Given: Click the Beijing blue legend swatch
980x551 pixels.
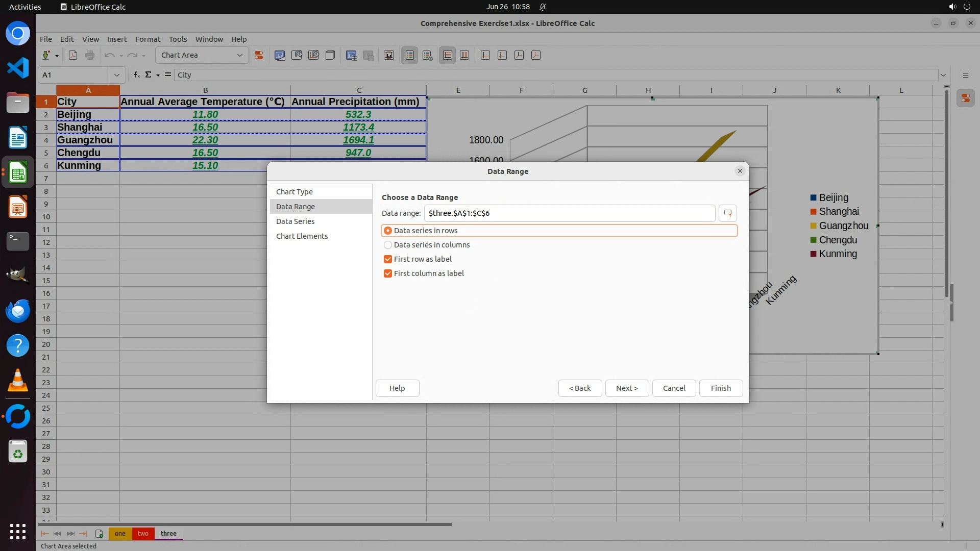Looking at the screenshot, I should coord(813,198).
